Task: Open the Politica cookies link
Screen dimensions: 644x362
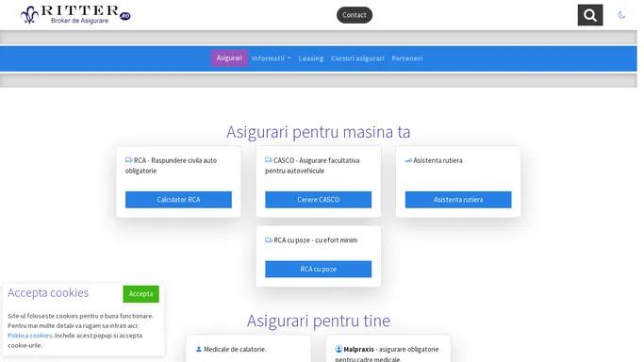Action: point(29,336)
